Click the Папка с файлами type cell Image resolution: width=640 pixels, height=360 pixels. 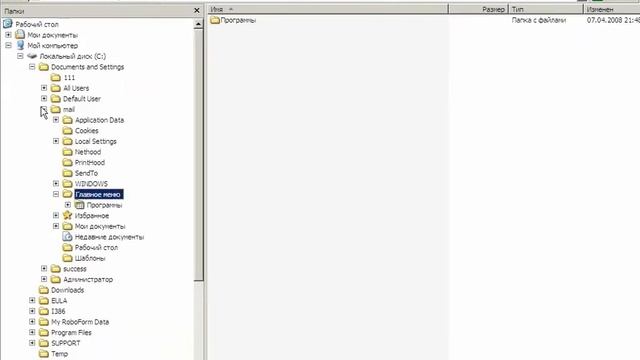point(539,20)
